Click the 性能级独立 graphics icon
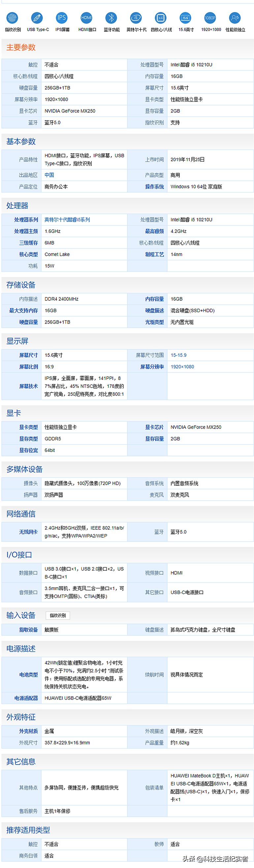Screen dimensions: 254x868 [235, 18]
